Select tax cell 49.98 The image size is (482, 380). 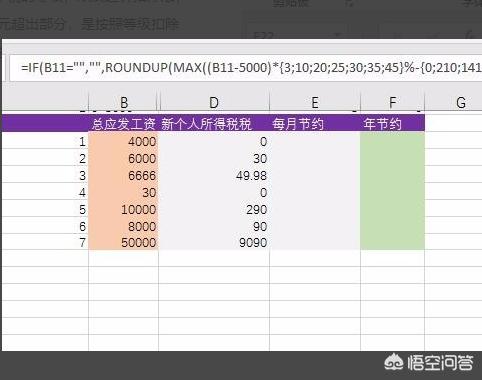[x=214, y=175]
